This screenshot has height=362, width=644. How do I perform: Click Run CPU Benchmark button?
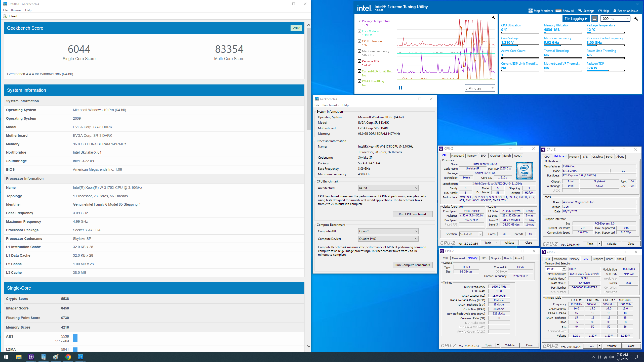pyautogui.click(x=413, y=214)
